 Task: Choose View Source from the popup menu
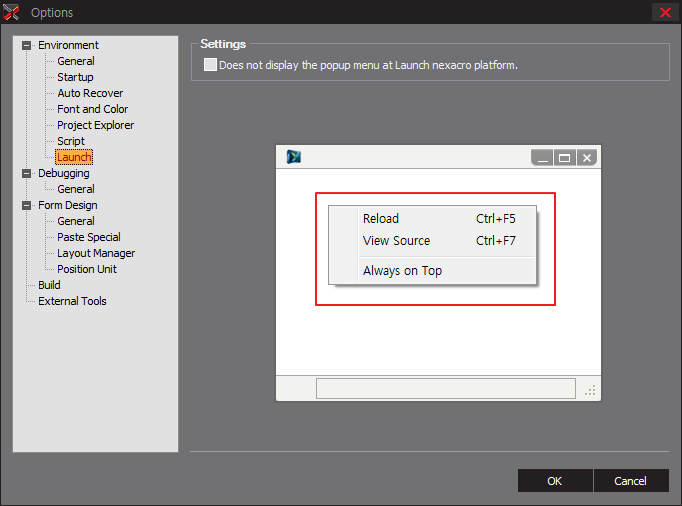tap(396, 241)
